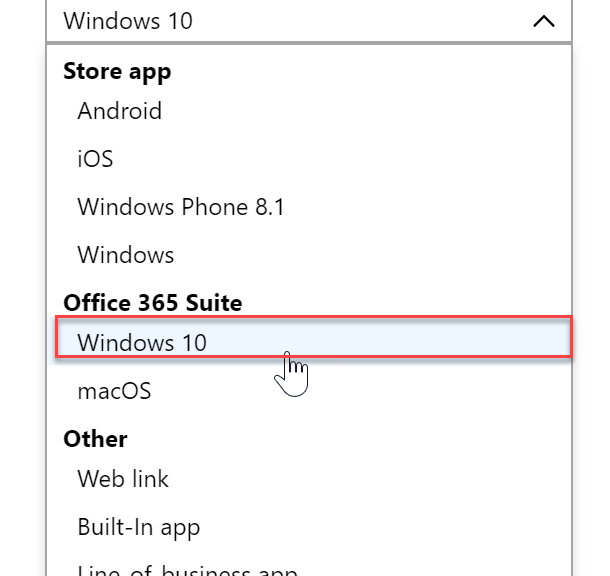Viewport: 610px width, 576px height.
Task: Choose Windows Phone 8.1 option
Action: [x=309, y=207]
